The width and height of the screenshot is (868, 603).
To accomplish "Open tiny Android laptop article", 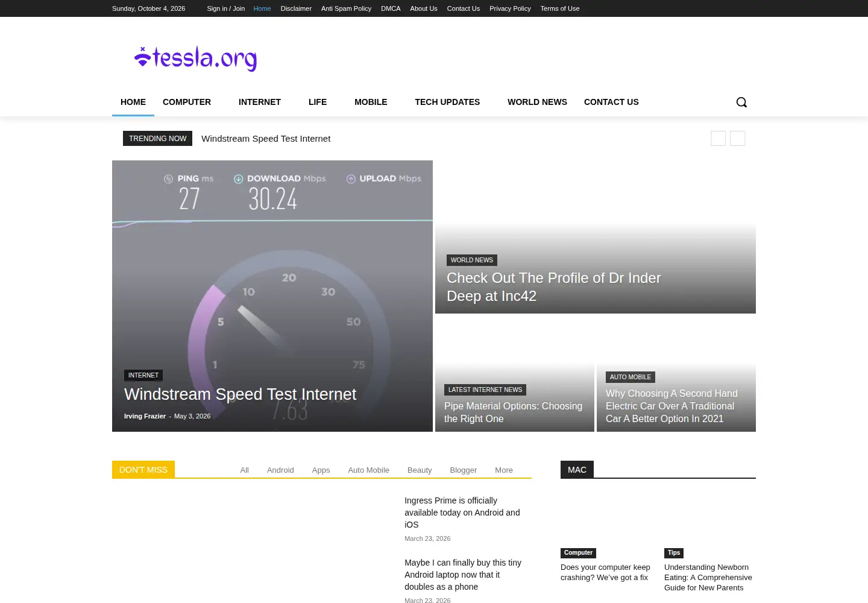I will [x=463, y=575].
